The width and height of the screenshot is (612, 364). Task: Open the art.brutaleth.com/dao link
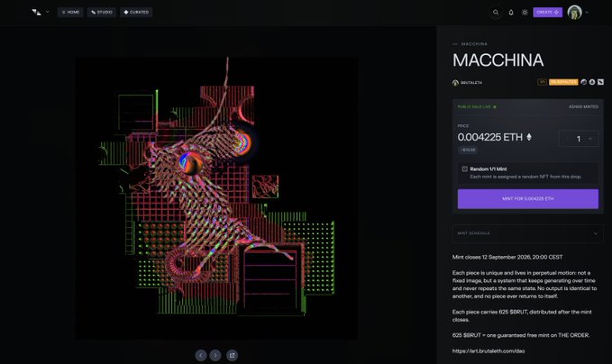(x=489, y=350)
